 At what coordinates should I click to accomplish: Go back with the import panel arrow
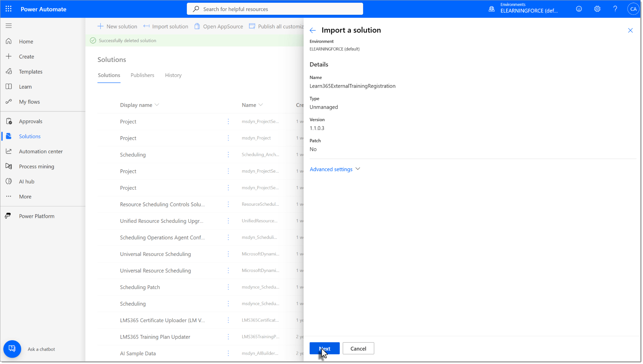click(x=312, y=30)
